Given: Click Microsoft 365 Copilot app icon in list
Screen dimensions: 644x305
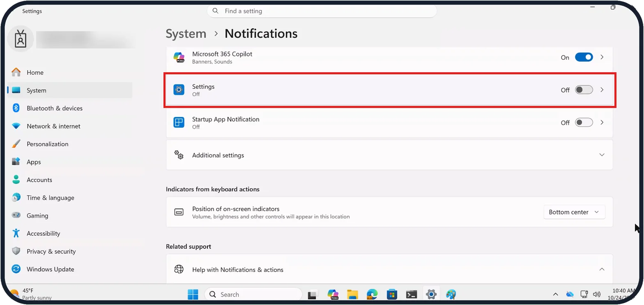Looking at the screenshot, I should click(179, 57).
